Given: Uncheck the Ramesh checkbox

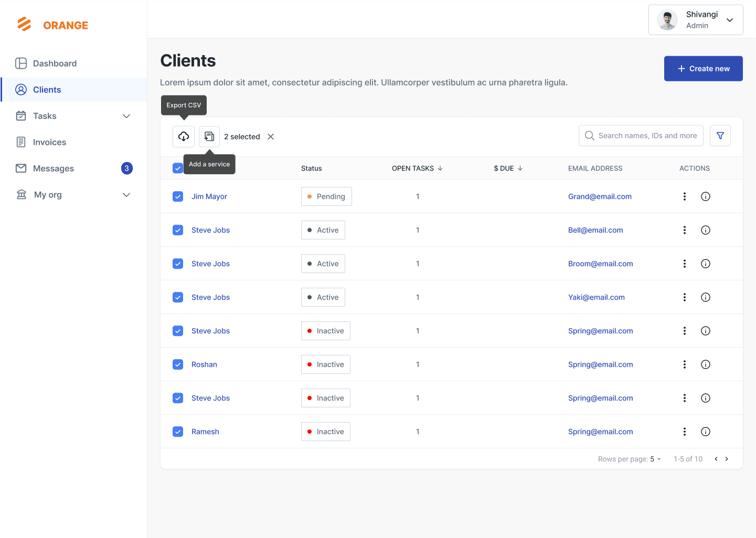Looking at the screenshot, I should (x=178, y=431).
